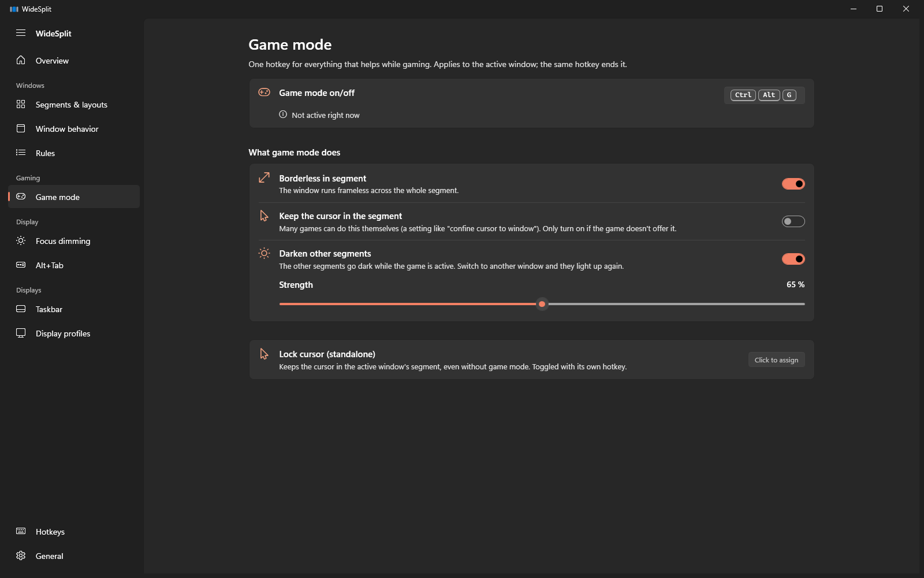Go to the Taskbar page
The image size is (924, 578).
(74, 309)
